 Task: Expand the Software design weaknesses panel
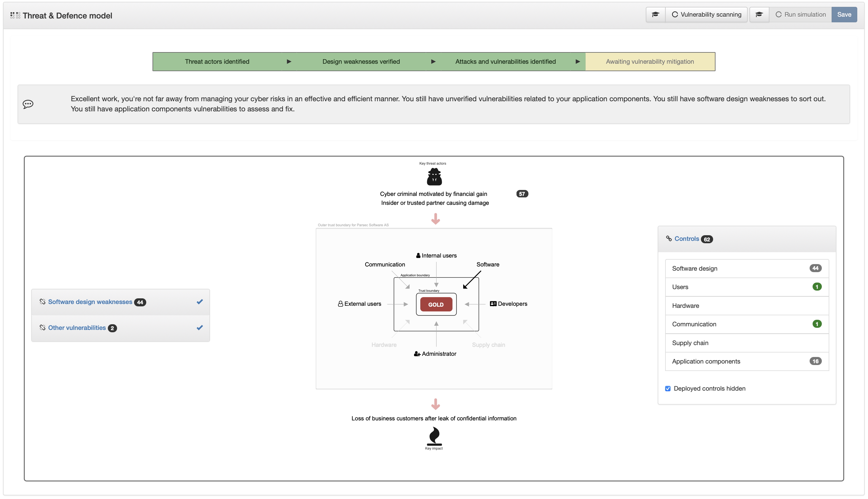(x=90, y=302)
